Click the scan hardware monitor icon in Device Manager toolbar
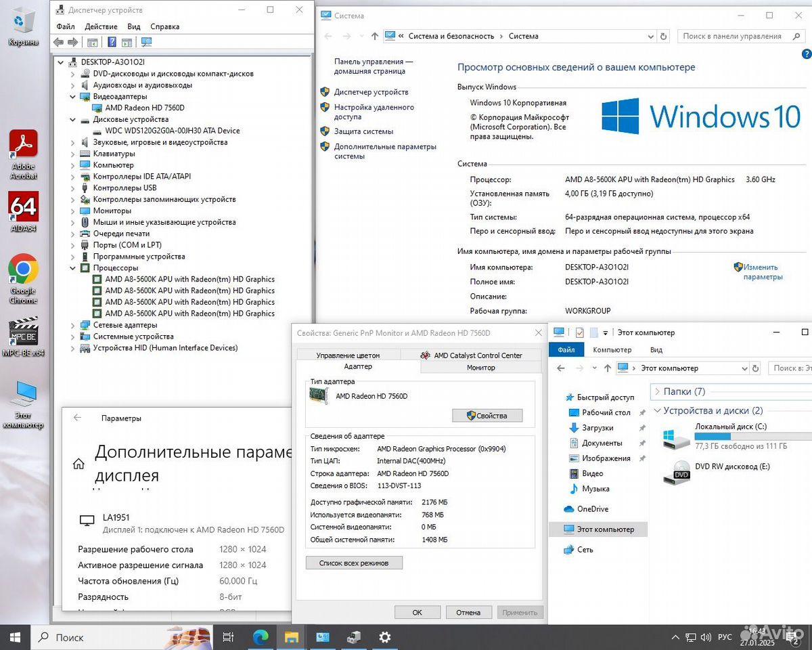 click(x=146, y=42)
